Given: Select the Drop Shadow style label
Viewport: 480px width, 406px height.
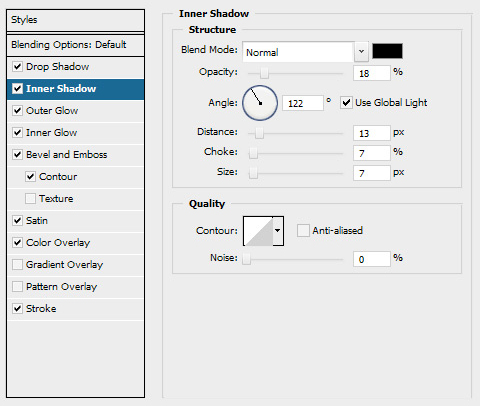Looking at the screenshot, I should pyautogui.click(x=58, y=67).
